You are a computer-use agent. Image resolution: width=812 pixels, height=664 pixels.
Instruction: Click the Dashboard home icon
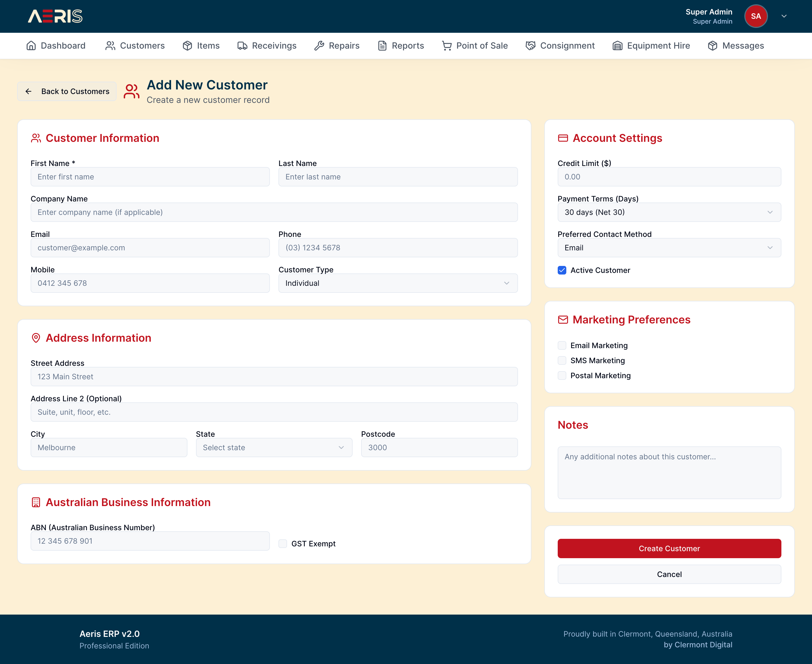31,46
